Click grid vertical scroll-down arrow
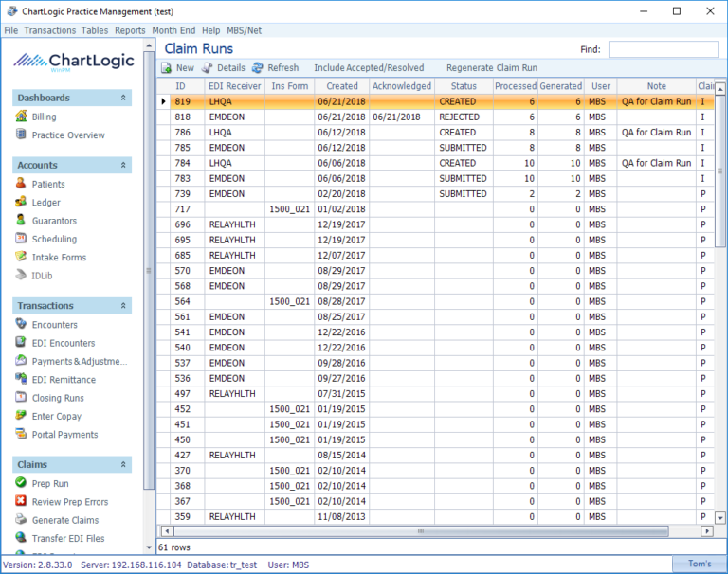This screenshot has height=574, width=728. point(720,517)
